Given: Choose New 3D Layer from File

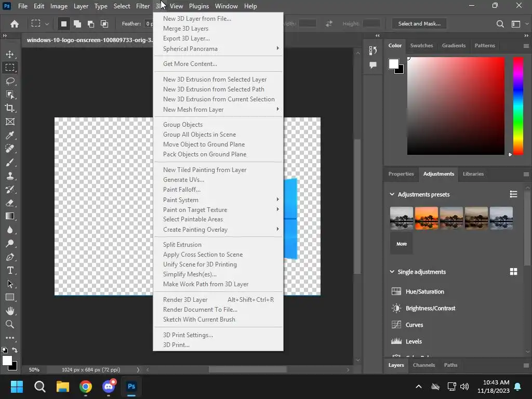Looking at the screenshot, I should click(x=218, y=19).
